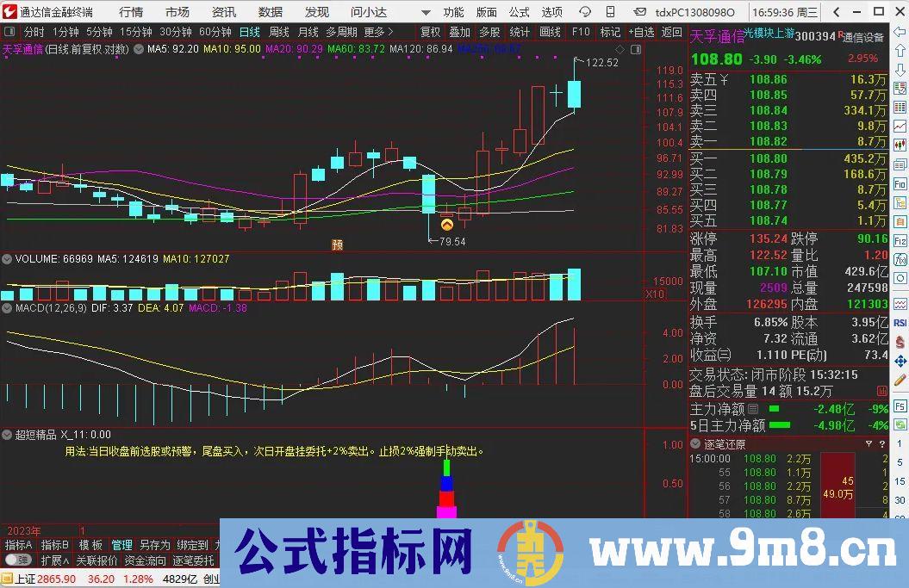This screenshot has height=588, width=909.
Task: Select the 60分钟 period tab
Action: pyautogui.click(x=215, y=32)
